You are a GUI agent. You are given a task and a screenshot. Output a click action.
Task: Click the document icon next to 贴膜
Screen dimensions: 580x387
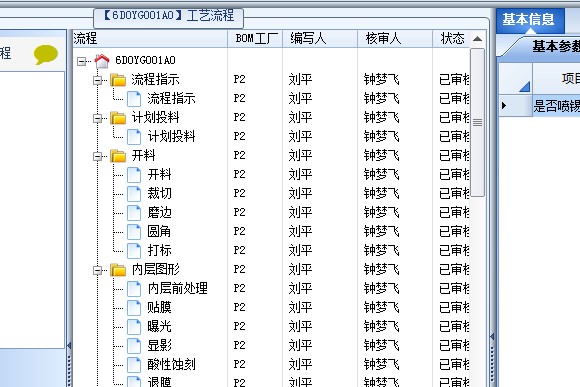[x=134, y=307]
